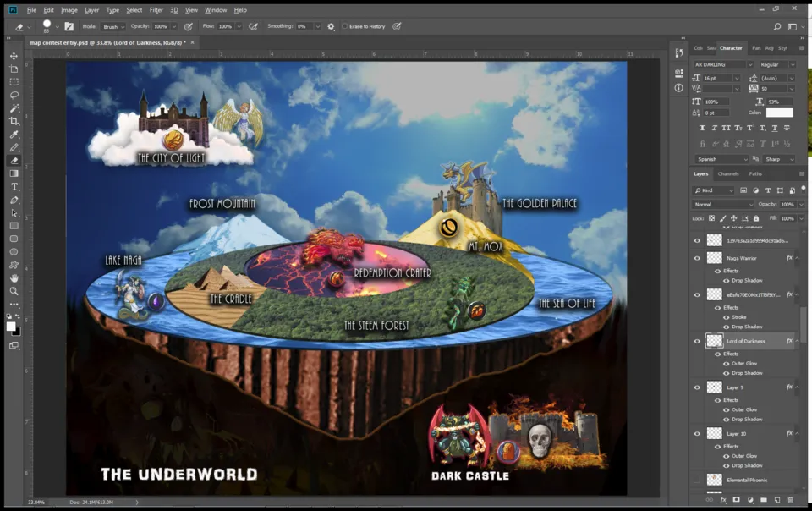The height and width of the screenshot is (511, 812).
Task: Create new adjustment layer icon
Action: click(750, 500)
